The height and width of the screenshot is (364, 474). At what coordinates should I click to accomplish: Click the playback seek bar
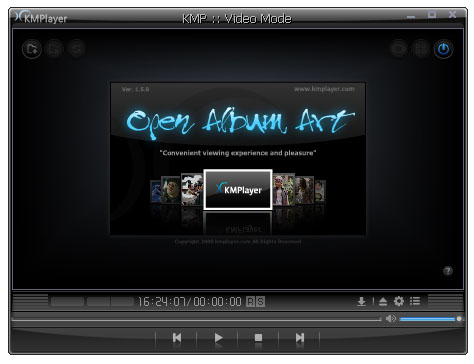pos(196,319)
